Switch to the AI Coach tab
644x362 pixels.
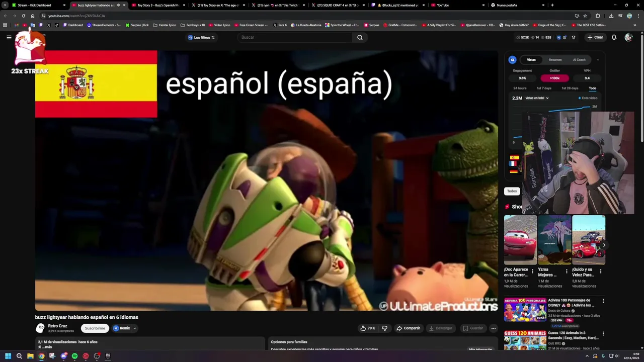(579, 60)
